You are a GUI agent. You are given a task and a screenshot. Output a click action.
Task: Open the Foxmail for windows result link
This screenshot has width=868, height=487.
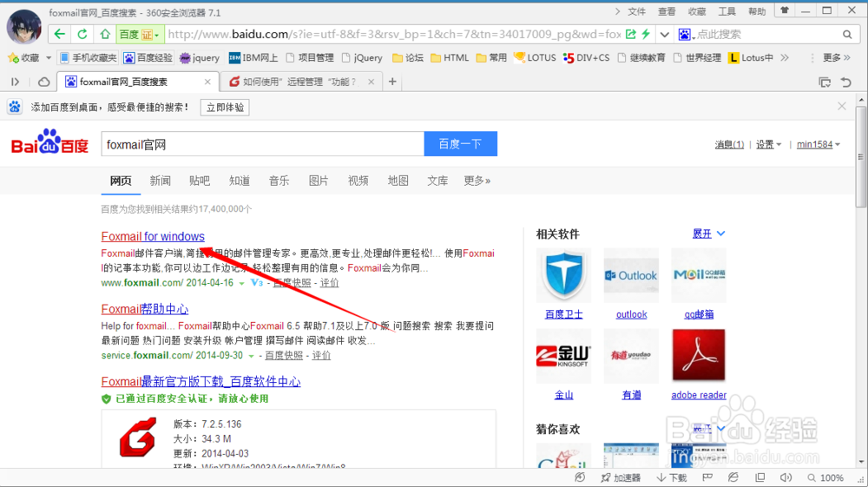click(153, 236)
